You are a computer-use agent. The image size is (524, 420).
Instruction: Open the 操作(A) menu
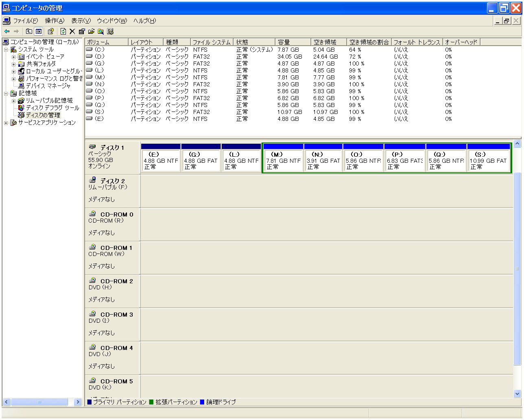55,21
